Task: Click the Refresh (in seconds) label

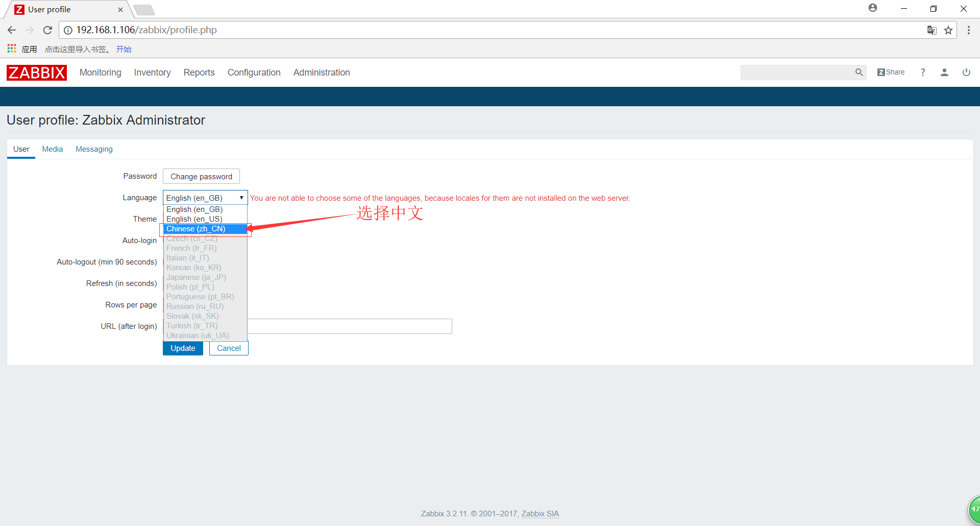Action: [121, 283]
